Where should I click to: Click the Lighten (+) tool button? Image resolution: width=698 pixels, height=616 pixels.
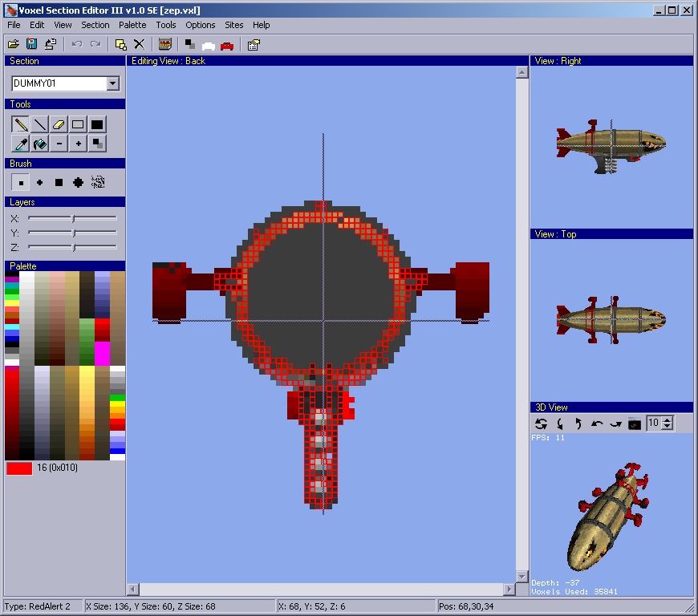pos(78,144)
